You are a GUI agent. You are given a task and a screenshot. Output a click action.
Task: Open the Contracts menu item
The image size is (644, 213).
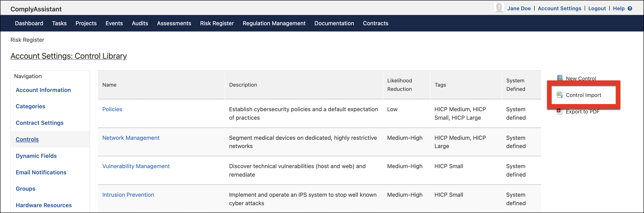click(x=376, y=23)
